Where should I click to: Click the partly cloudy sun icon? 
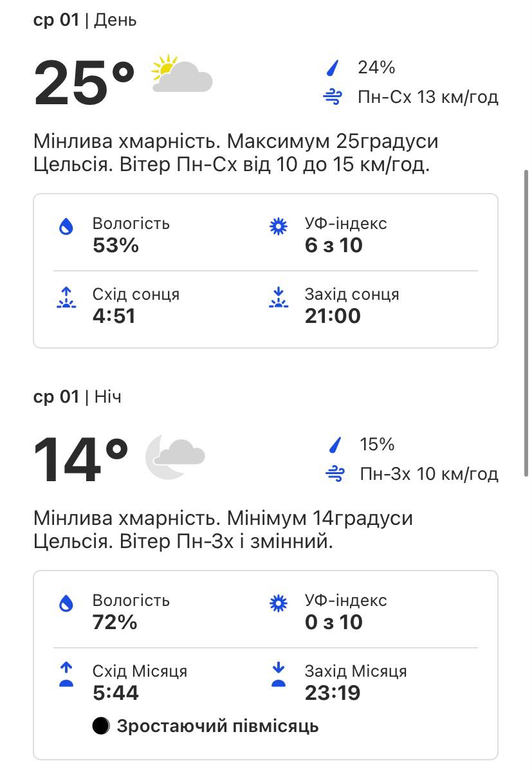click(x=181, y=75)
